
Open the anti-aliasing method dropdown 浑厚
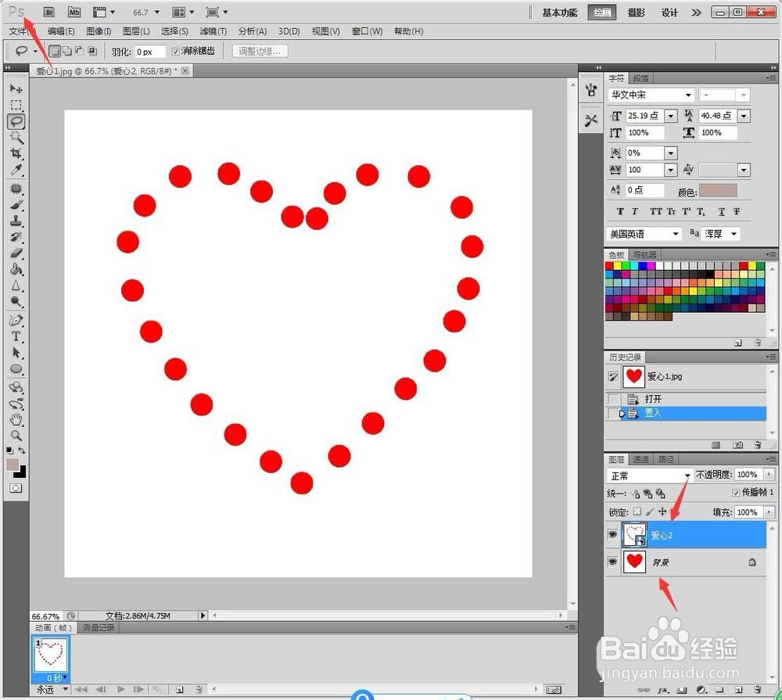tap(720, 234)
